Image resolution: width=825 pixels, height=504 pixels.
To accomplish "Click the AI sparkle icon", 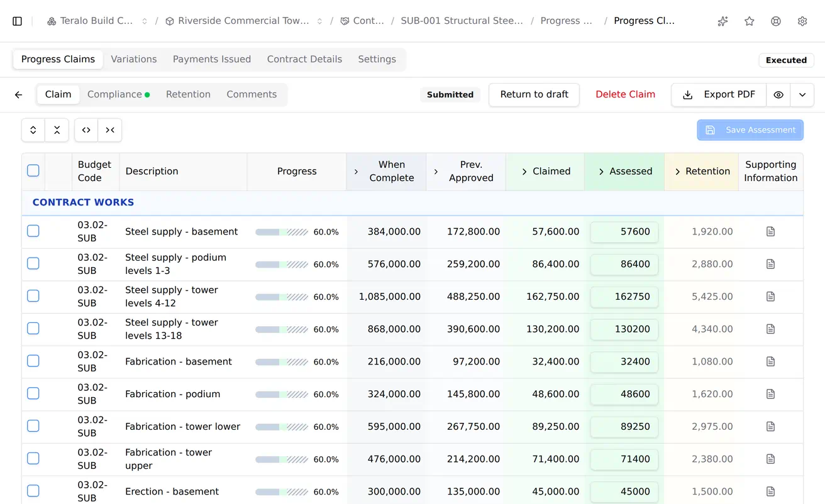I will (723, 21).
